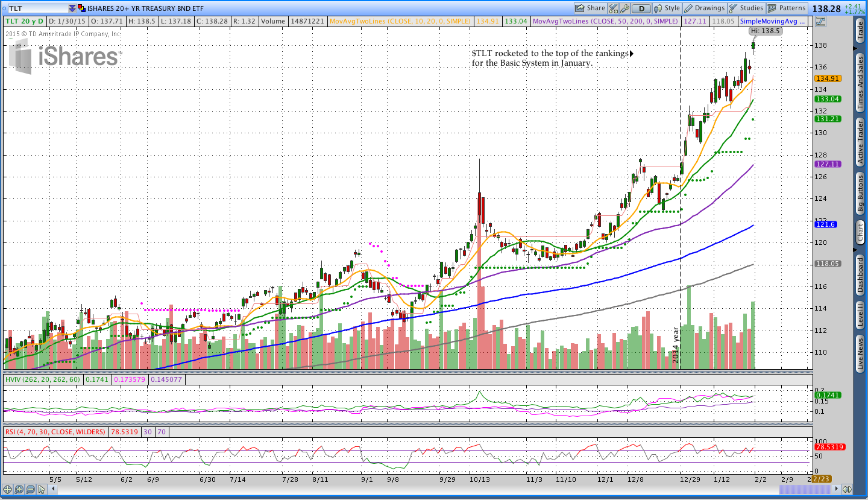
Task: Click the HVIV (262, 20, 262, 60) label
Action: click(42, 379)
